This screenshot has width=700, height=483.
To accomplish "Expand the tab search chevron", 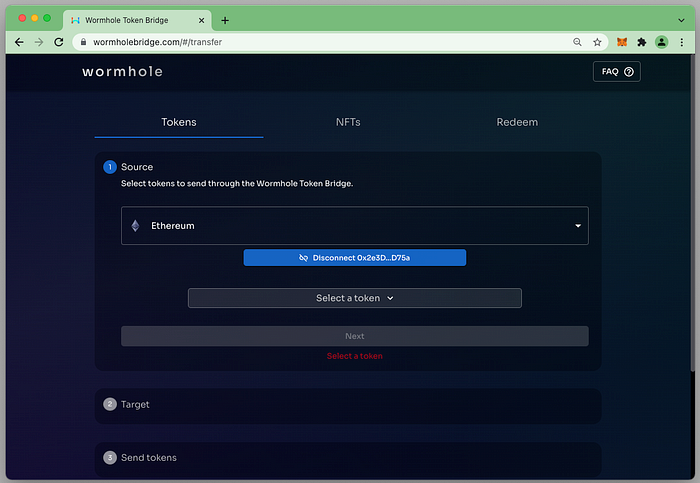I will pos(681,20).
